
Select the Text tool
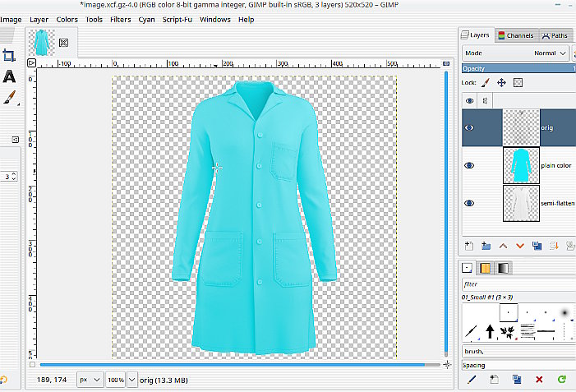tap(9, 76)
